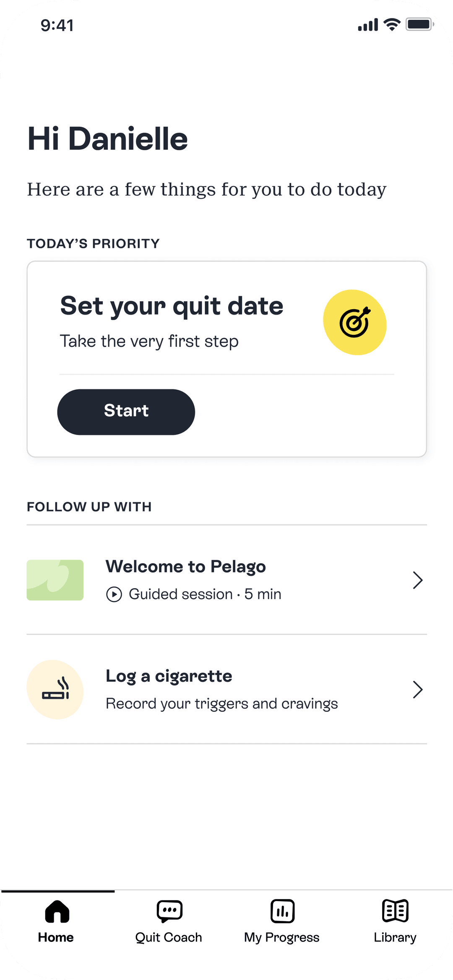Click the yellow target icon on quit date card
The height and width of the screenshot is (980, 453).
point(354,323)
